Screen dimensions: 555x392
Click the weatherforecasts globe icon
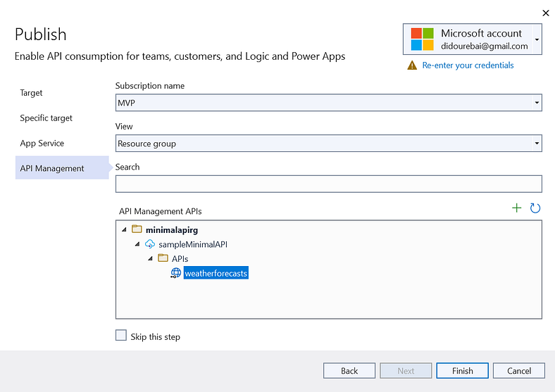175,273
